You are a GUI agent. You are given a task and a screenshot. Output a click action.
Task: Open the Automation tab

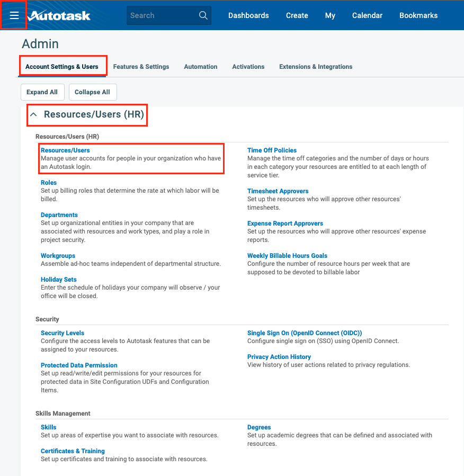200,66
